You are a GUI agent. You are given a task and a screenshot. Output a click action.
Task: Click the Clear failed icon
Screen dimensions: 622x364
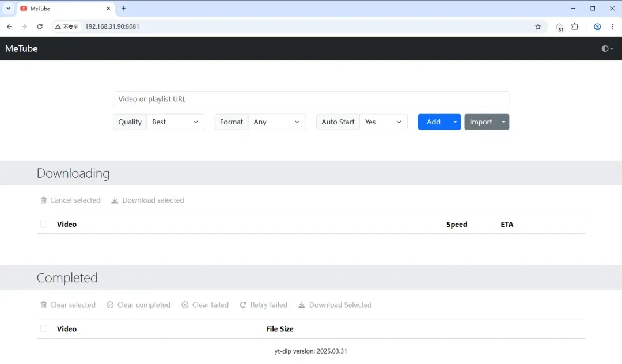click(x=185, y=305)
